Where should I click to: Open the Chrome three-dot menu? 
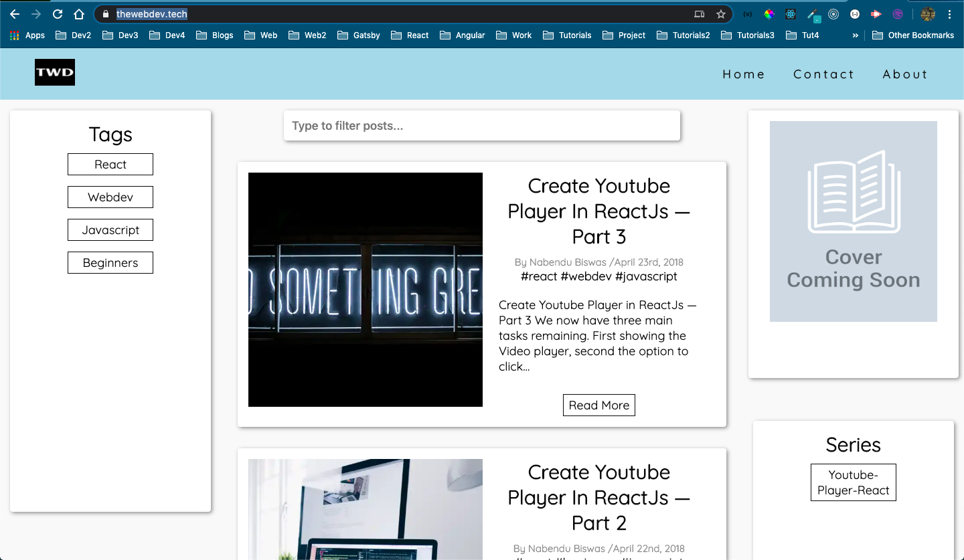click(x=949, y=14)
